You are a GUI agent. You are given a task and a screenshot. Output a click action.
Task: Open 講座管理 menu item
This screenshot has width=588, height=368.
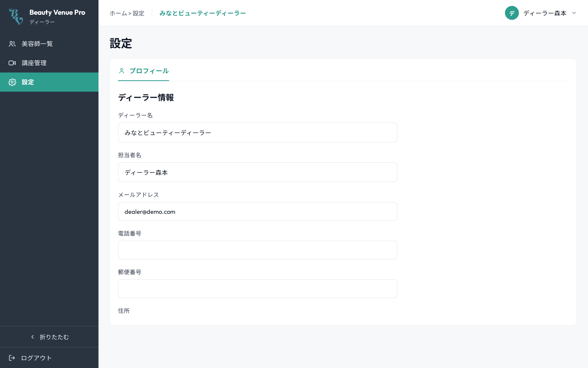pos(49,63)
